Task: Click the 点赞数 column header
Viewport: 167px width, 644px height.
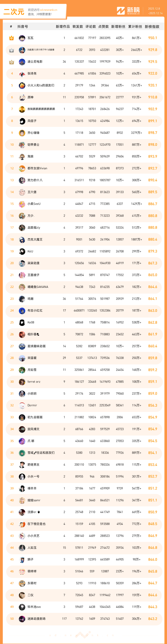Action: [103, 26]
